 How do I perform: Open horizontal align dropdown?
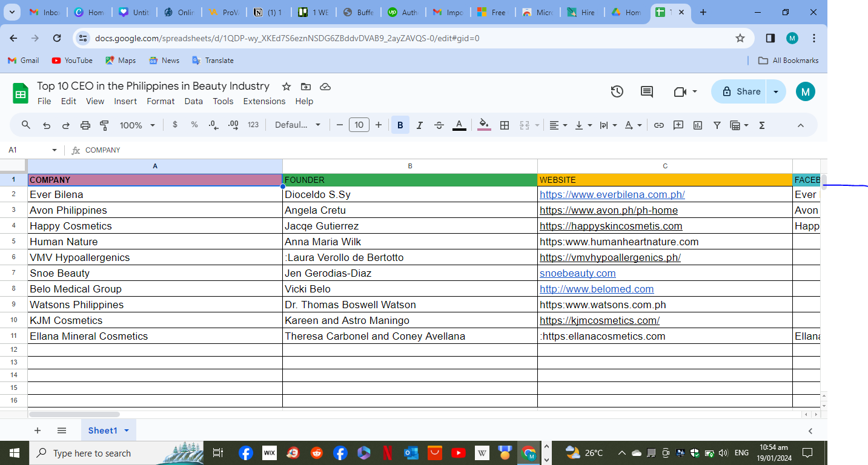[558, 125]
